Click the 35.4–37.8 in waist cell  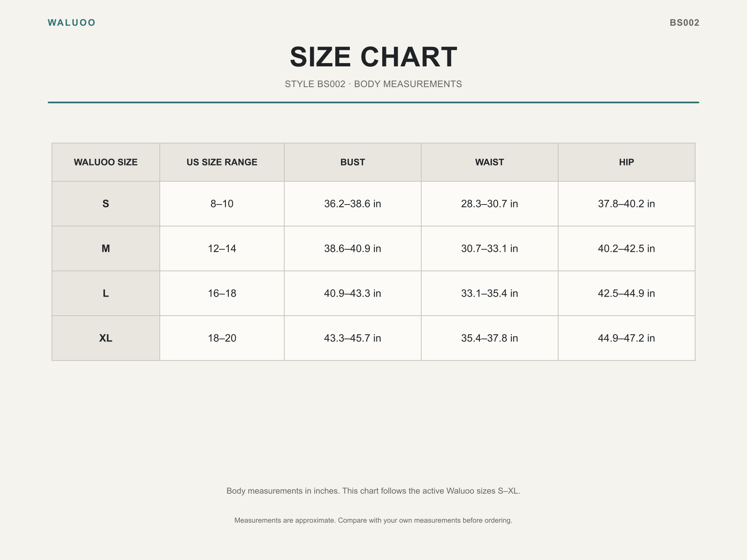click(490, 338)
